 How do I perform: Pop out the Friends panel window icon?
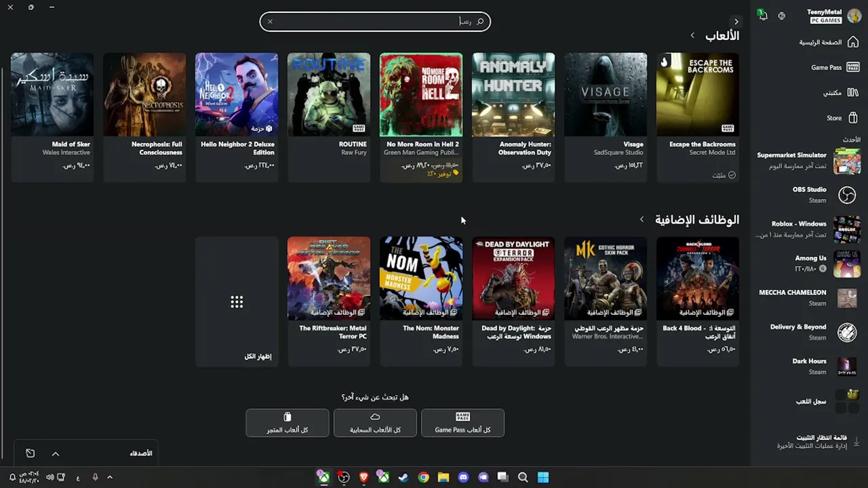[x=30, y=453]
